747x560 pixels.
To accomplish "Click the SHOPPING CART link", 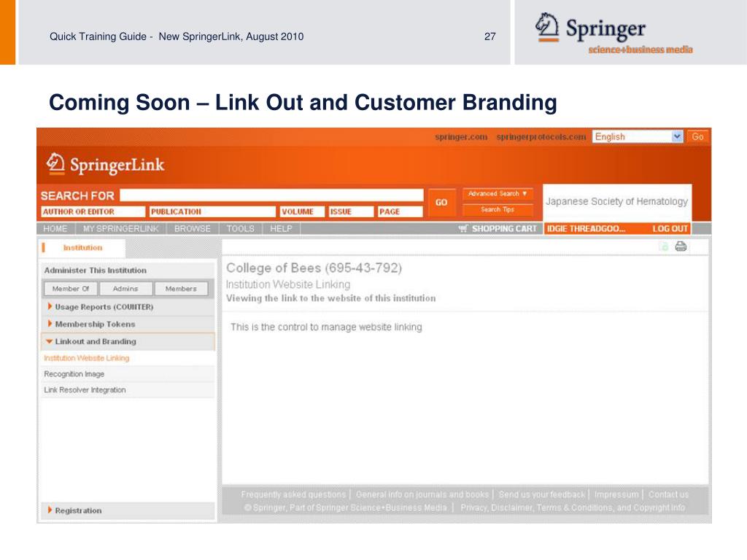I will click(504, 228).
